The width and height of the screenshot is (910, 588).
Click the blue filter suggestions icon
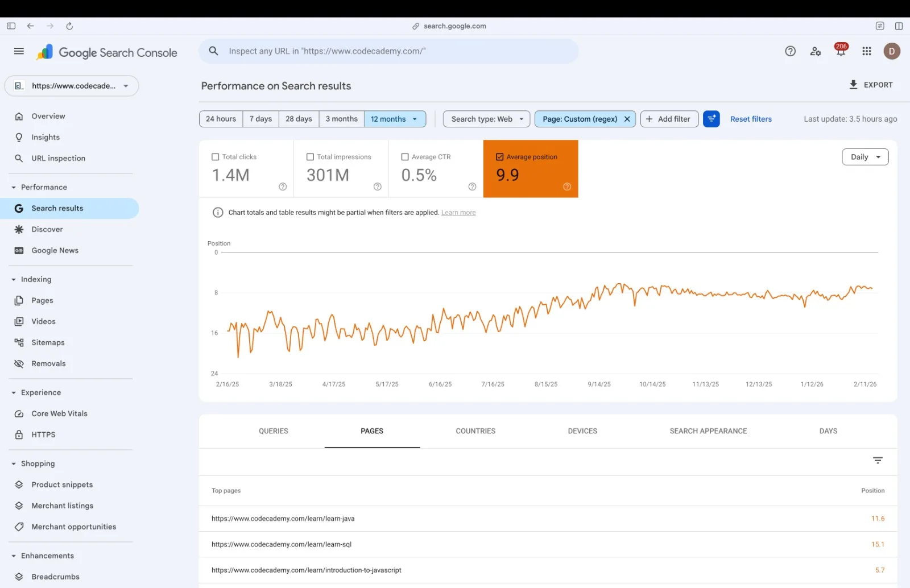coord(712,119)
